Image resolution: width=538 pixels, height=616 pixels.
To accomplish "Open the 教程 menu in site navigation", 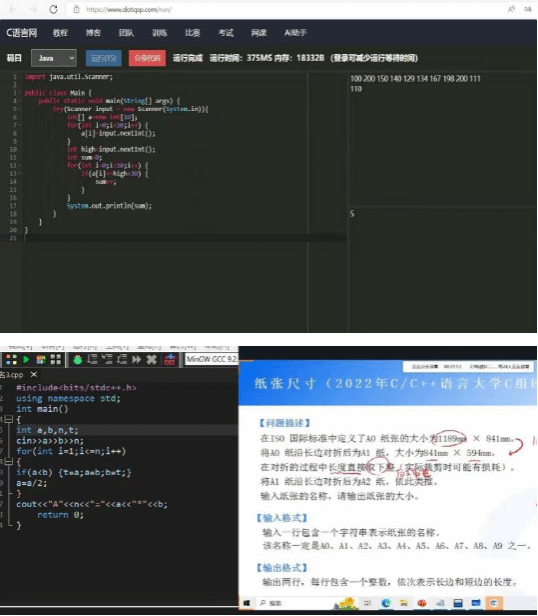I will (x=60, y=33).
